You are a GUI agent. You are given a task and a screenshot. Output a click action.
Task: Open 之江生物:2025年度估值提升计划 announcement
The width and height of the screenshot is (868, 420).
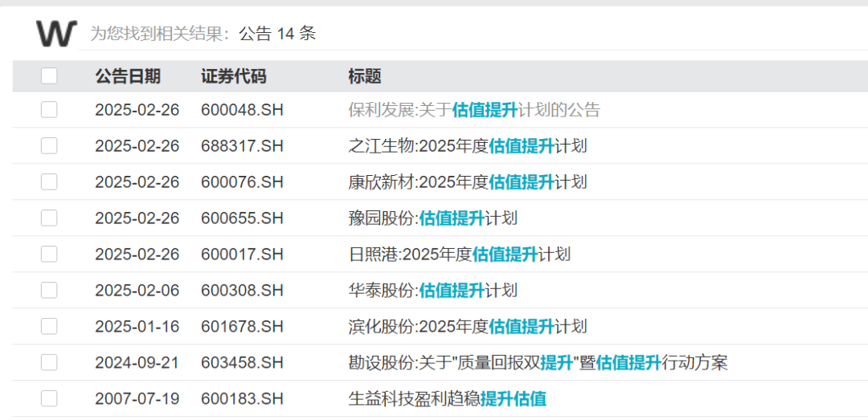pos(468,146)
